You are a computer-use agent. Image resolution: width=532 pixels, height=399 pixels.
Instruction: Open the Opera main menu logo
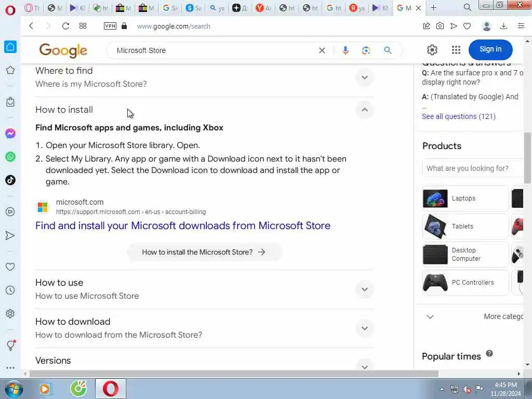pyautogui.click(x=10, y=10)
